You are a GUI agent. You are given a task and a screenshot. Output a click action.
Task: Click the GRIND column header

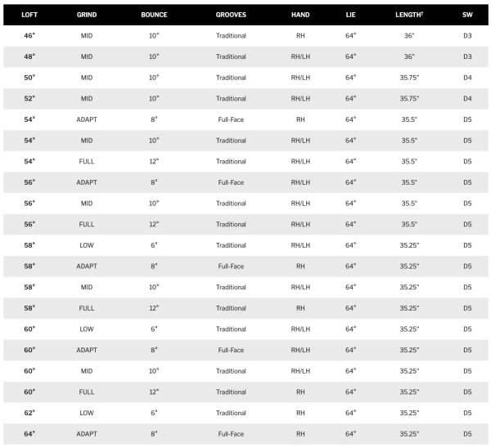tap(87, 15)
